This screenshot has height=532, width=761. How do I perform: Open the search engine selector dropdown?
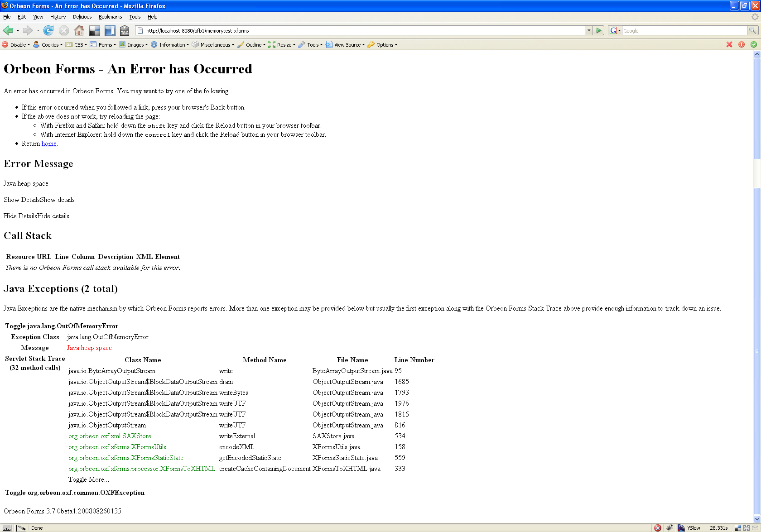pyautogui.click(x=615, y=30)
